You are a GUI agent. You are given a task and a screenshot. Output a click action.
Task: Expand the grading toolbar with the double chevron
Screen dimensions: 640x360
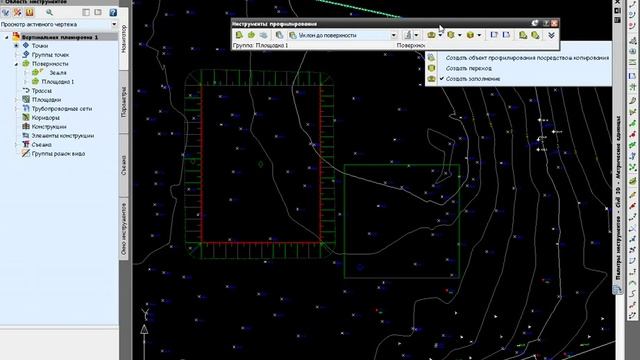551,36
